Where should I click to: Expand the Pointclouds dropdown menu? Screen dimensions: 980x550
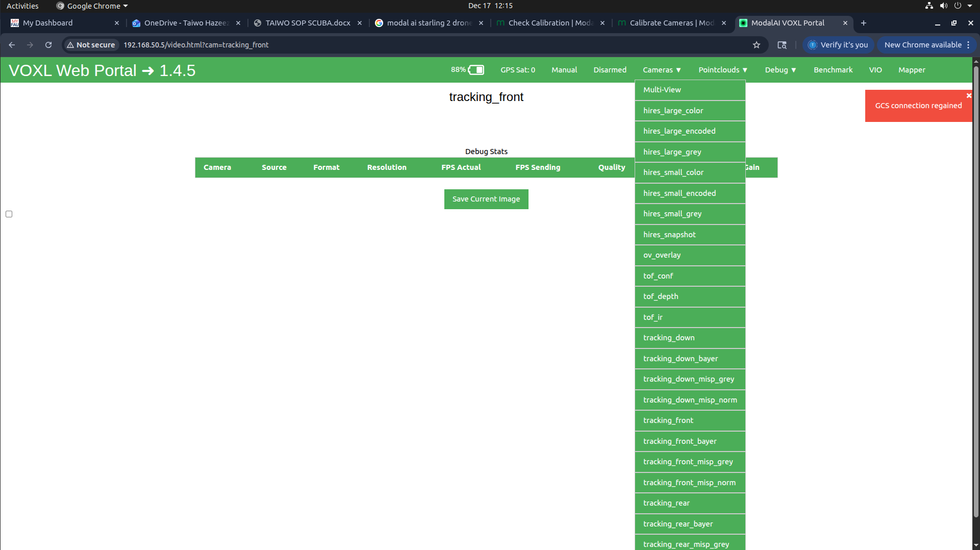click(722, 70)
